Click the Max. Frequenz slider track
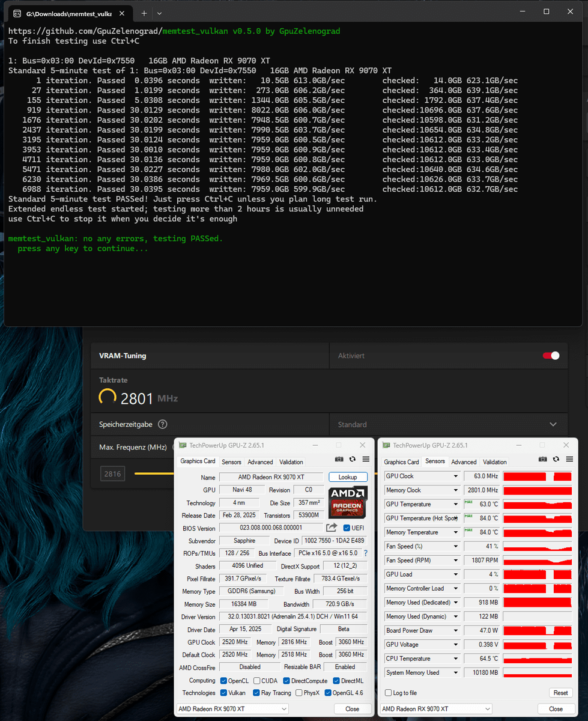588x721 pixels. 153,473
